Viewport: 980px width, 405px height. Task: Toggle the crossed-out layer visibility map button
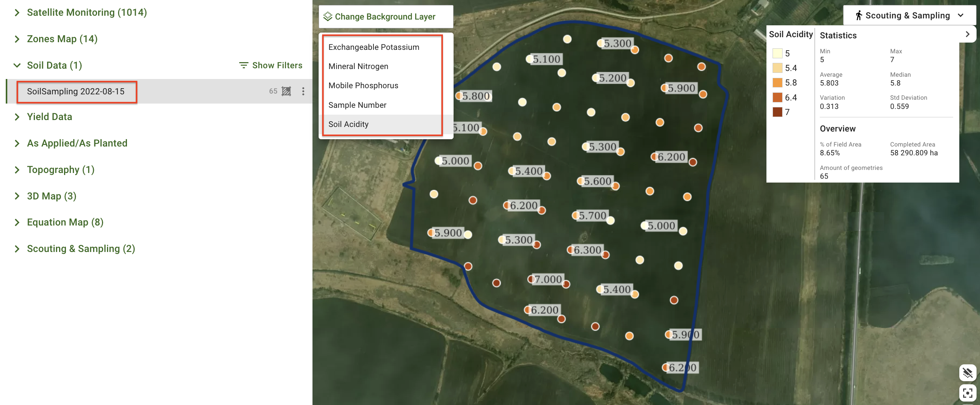click(x=967, y=372)
